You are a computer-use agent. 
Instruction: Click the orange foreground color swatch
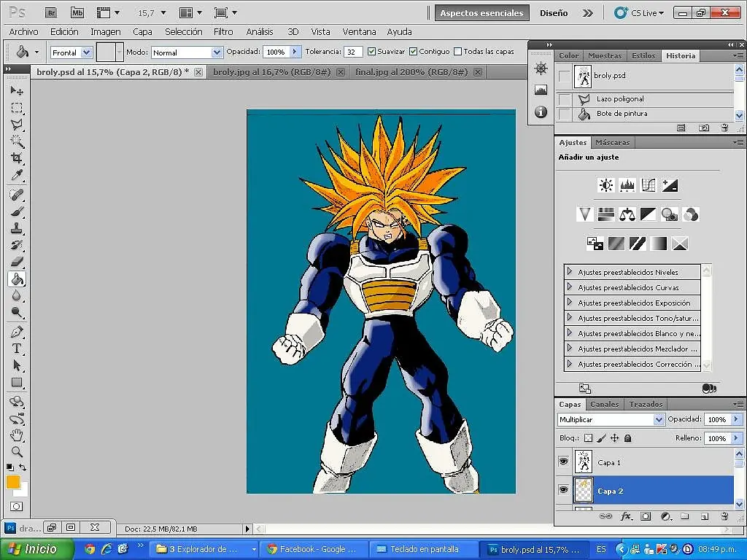tap(13, 482)
